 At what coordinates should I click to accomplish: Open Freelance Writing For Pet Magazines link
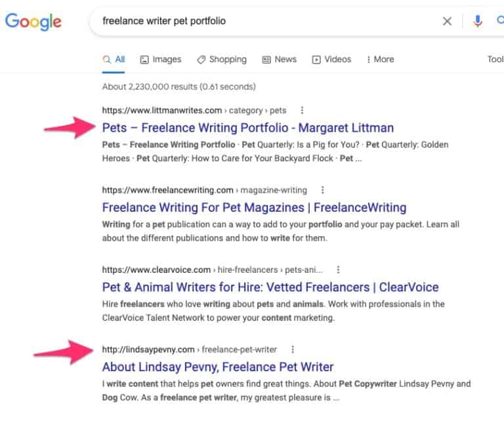[254, 207]
